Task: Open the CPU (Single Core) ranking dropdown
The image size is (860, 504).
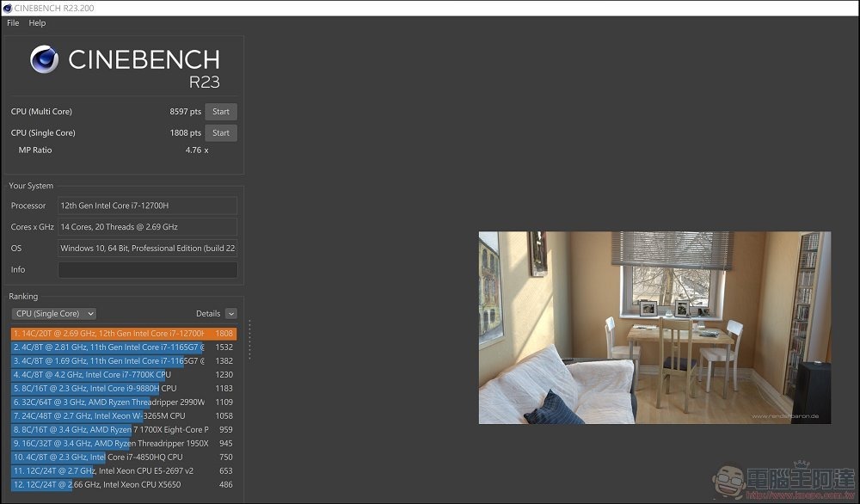Action: pos(53,314)
